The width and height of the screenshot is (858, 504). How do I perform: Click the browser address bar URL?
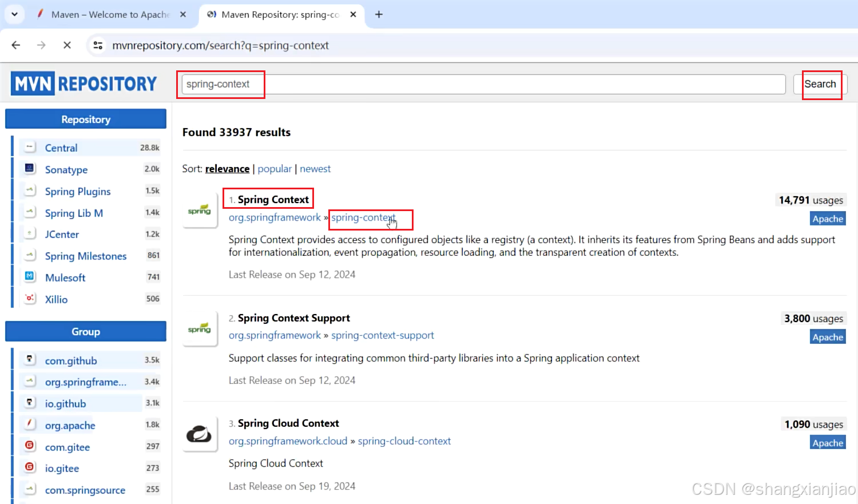click(220, 45)
